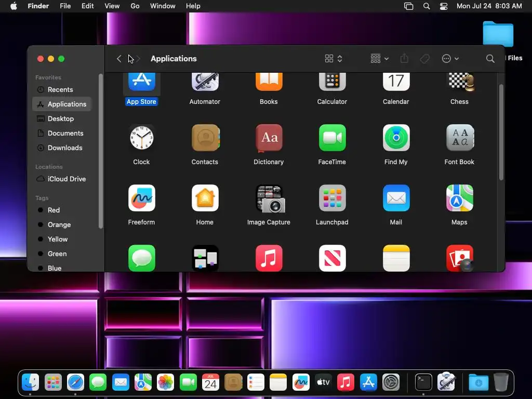The height and width of the screenshot is (399, 532).
Task: Select the Mail app in Applications folder
Action: click(x=396, y=198)
